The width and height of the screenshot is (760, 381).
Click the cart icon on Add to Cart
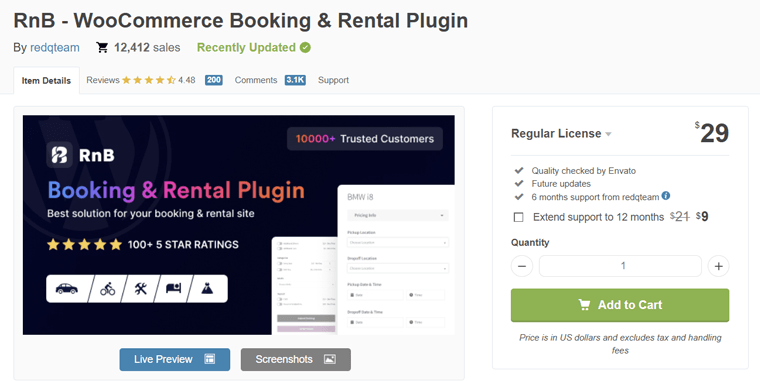click(x=584, y=304)
